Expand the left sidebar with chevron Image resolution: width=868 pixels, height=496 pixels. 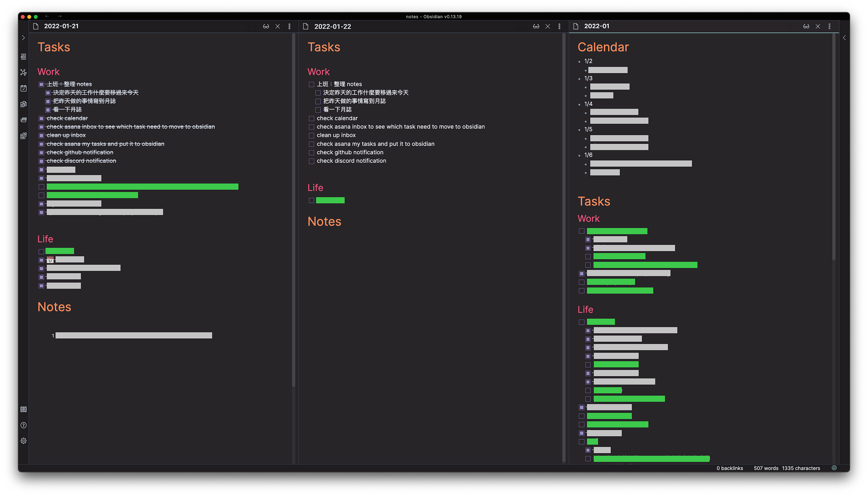pos(23,38)
